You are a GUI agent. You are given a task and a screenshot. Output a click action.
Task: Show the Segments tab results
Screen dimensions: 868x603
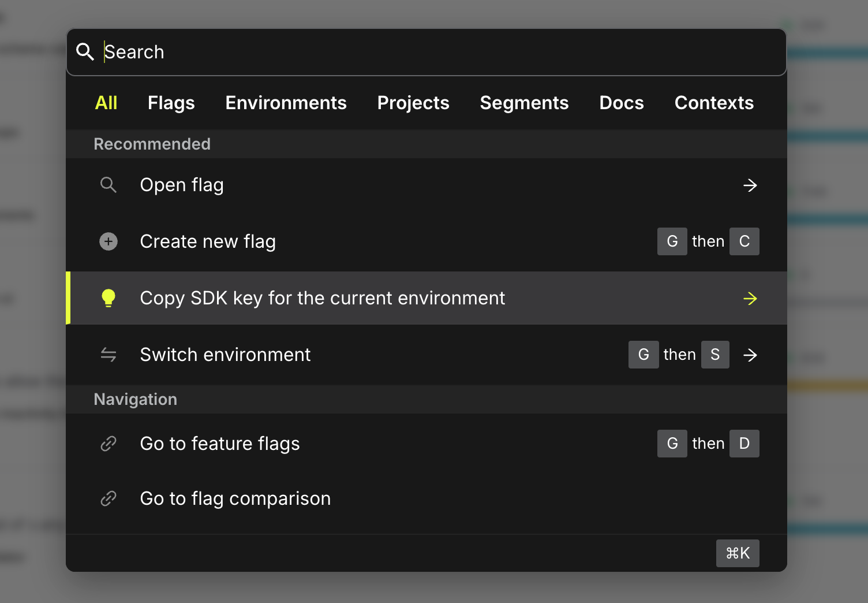tap(524, 103)
